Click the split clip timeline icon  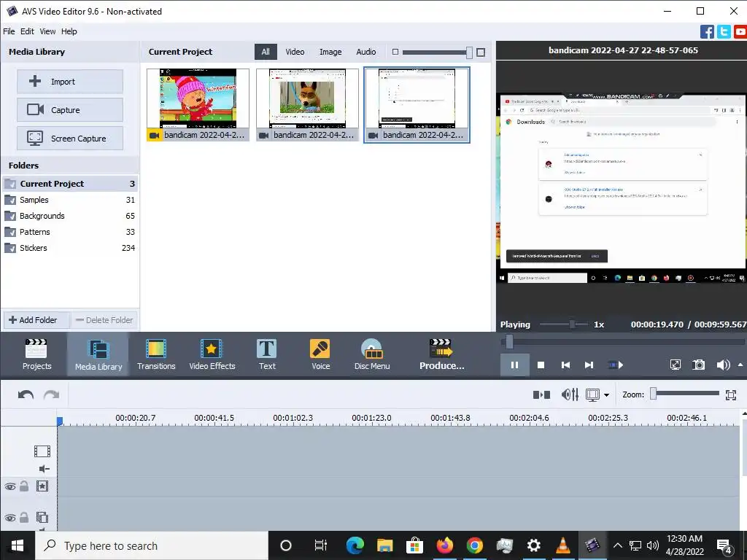(542, 394)
